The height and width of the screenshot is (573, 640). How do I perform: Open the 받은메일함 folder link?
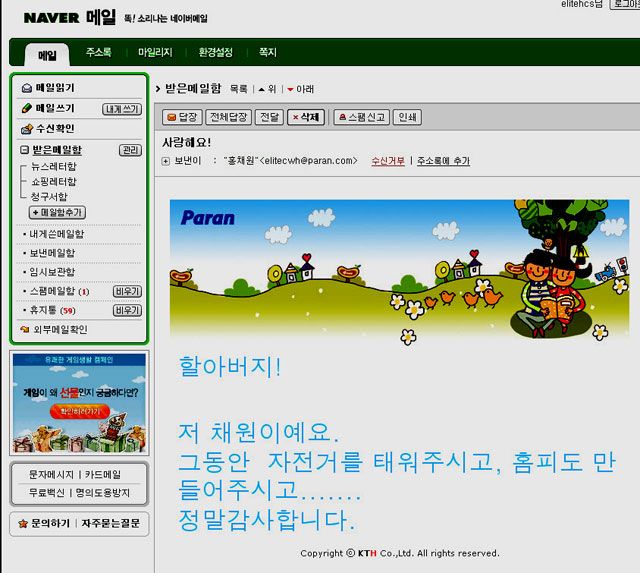click(57, 150)
